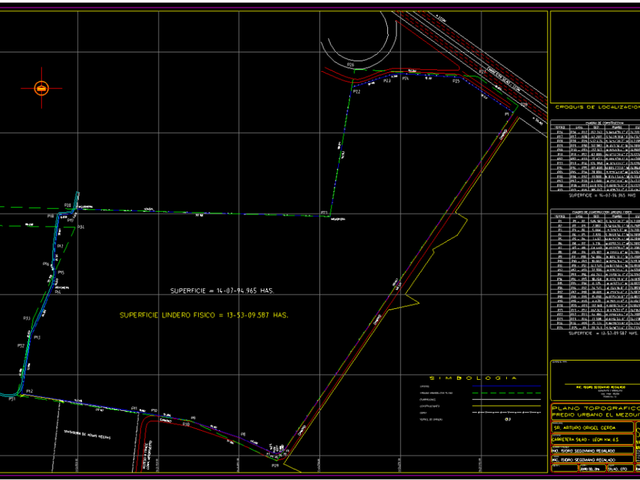
Task: Click the upper construction coordinates table
Action: (x=595, y=156)
